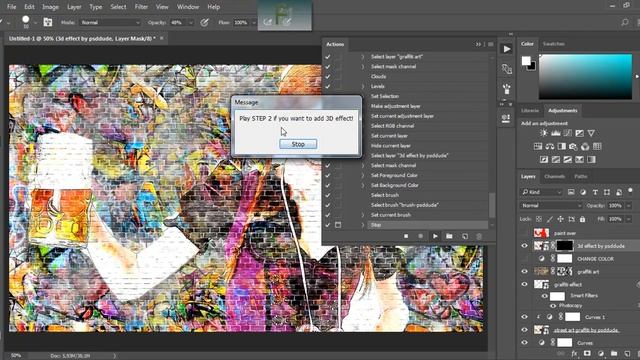The width and height of the screenshot is (640, 360).
Task: Add a Levels adjustment
Action: pos(556,133)
